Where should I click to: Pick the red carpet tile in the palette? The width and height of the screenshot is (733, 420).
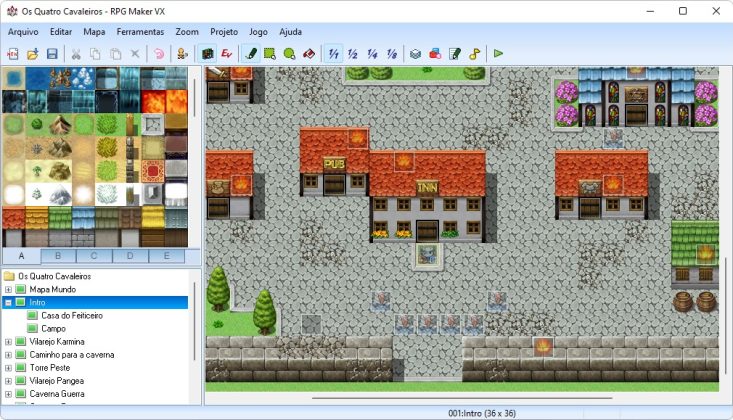pyautogui.click(x=153, y=171)
